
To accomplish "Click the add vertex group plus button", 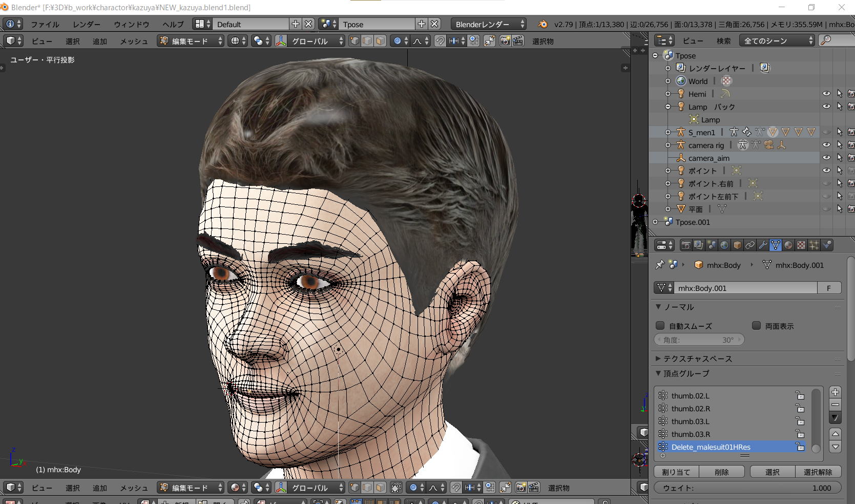I will (835, 392).
